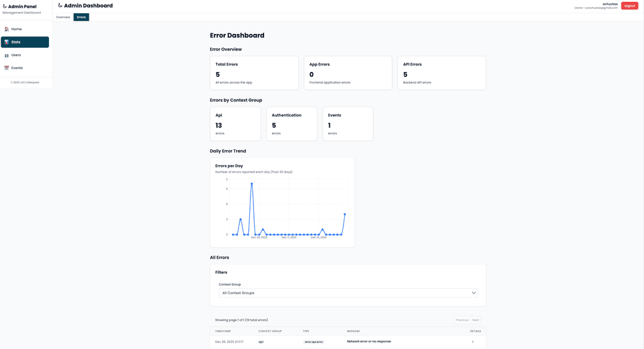Select the Errors tab
Viewport: 644px width, 349px height.
81,17
